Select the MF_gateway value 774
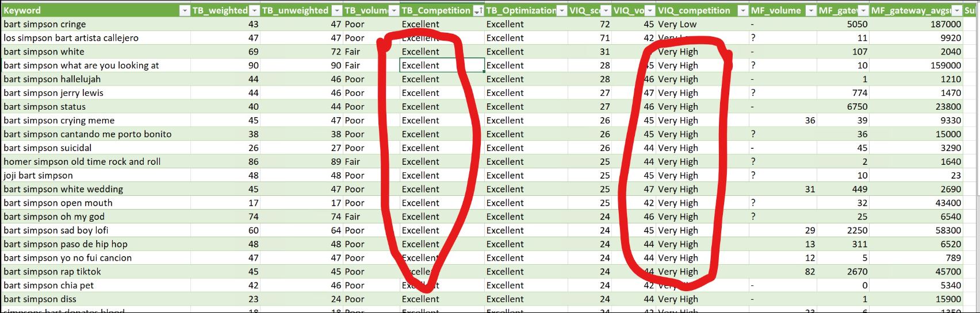This screenshot has height=313, width=980. pos(843,93)
